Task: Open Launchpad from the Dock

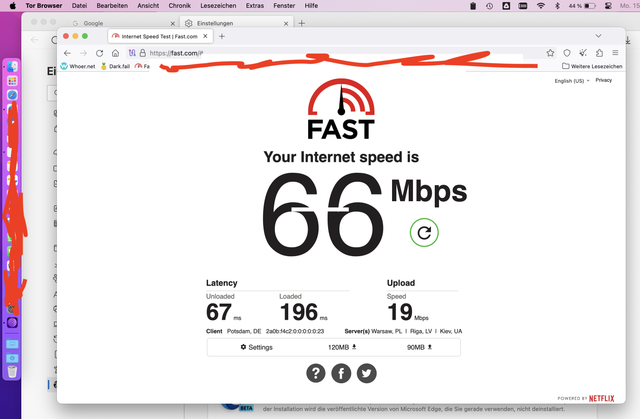Action: 12,81
